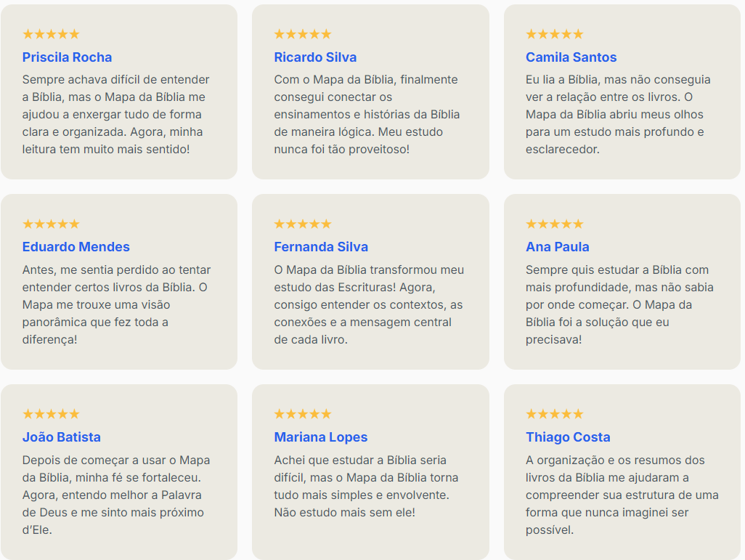Viewport: 745px width, 560px height.
Task: Click the star rating above Ricardo Silva
Action: click(x=302, y=34)
